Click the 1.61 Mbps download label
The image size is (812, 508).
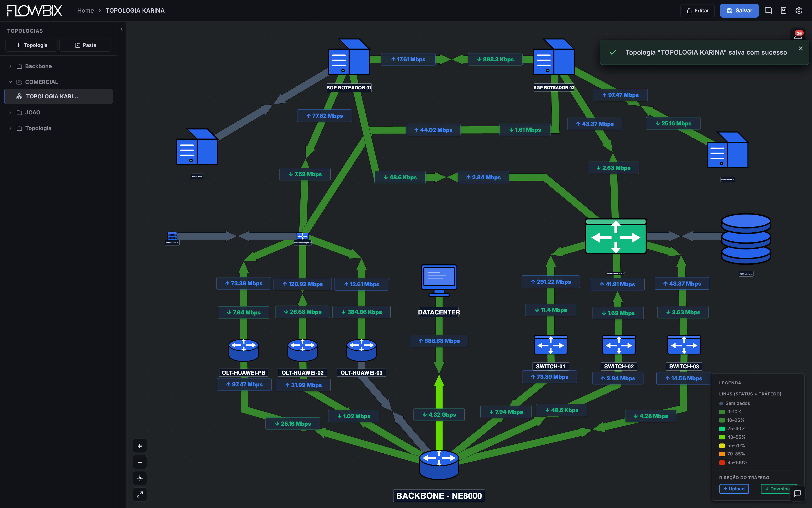(525, 130)
